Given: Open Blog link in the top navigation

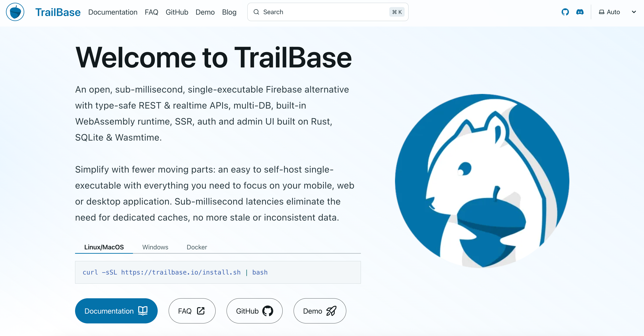Looking at the screenshot, I should tap(229, 12).
